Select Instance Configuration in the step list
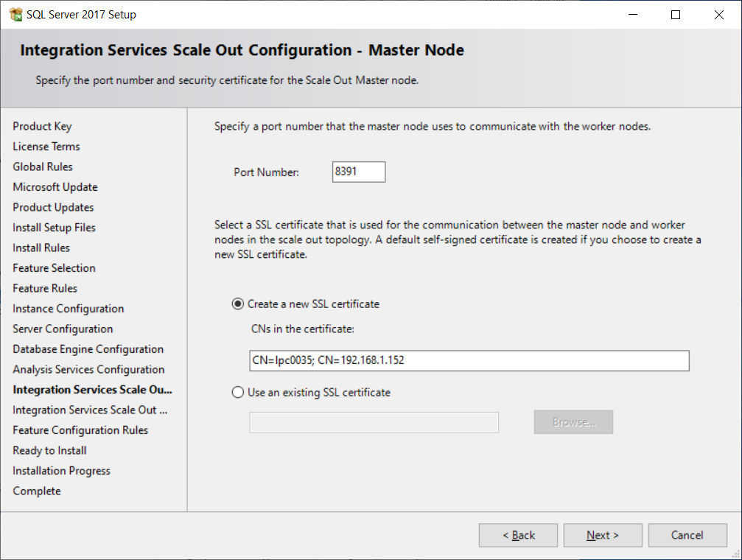The image size is (742, 560). point(68,309)
